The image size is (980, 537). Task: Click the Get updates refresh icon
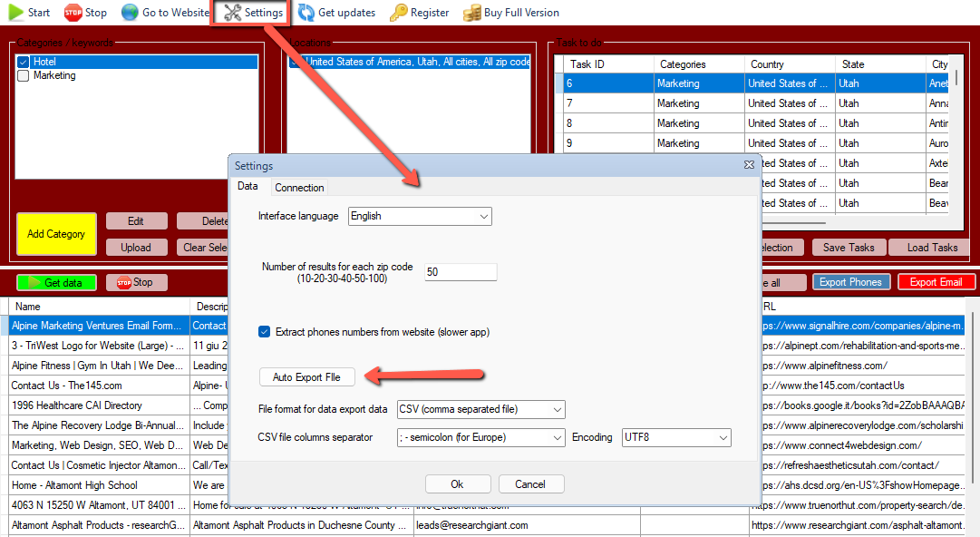click(x=306, y=13)
